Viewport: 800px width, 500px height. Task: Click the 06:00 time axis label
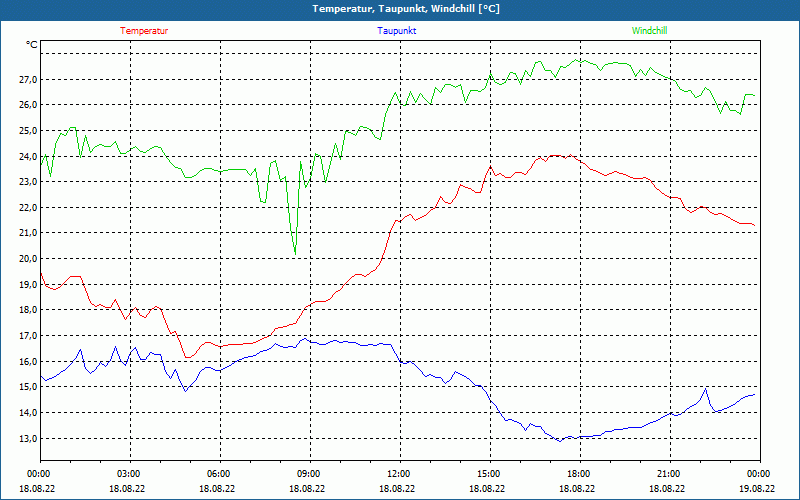point(217,474)
